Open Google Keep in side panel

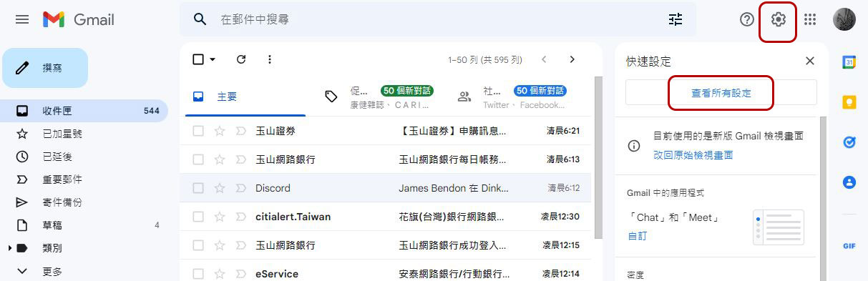pos(849,102)
